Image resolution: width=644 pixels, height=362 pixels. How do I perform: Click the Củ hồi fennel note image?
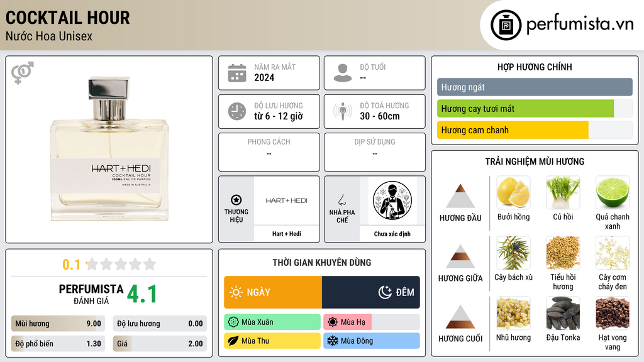click(x=563, y=192)
